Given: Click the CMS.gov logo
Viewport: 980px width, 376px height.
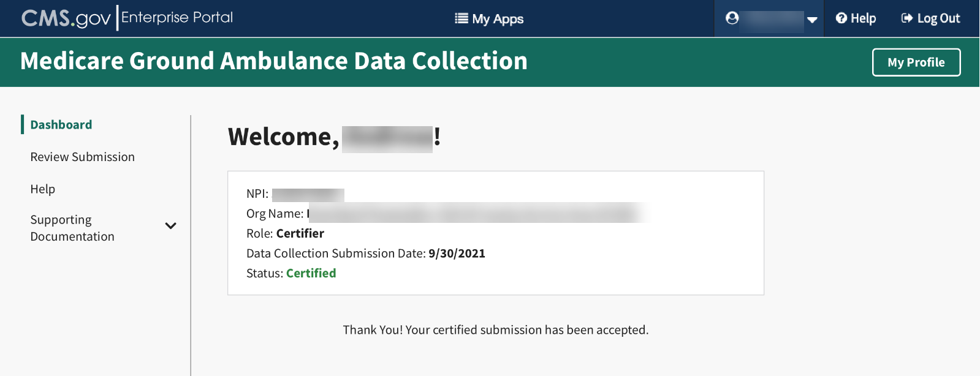Looking at the screenshot, I should [66, 18].
